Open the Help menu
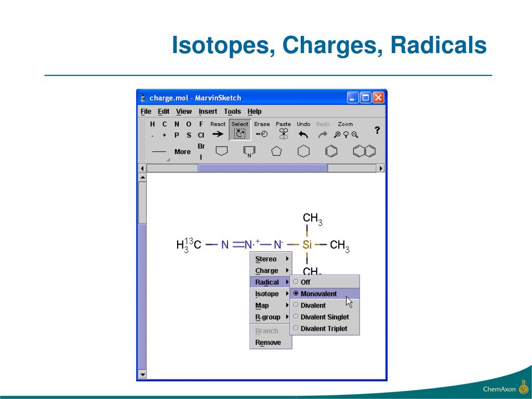This screenshot has width=532, height=399. 255,111
